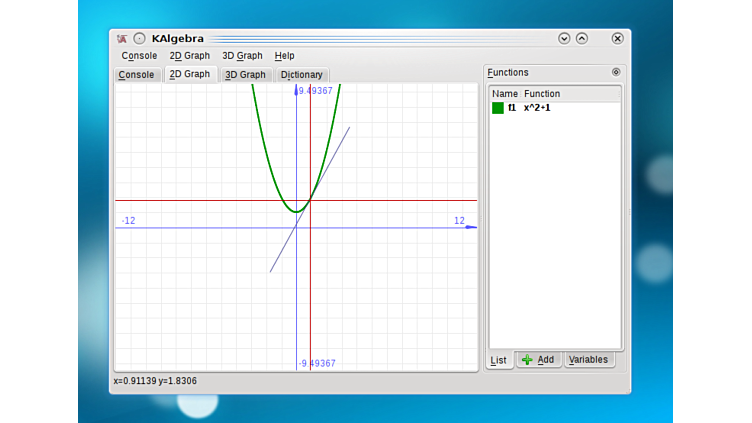Screen dimensions: 752x423
Task: Float the Functions dock panel
Action: pyautogui.click(x=616, y=72)
